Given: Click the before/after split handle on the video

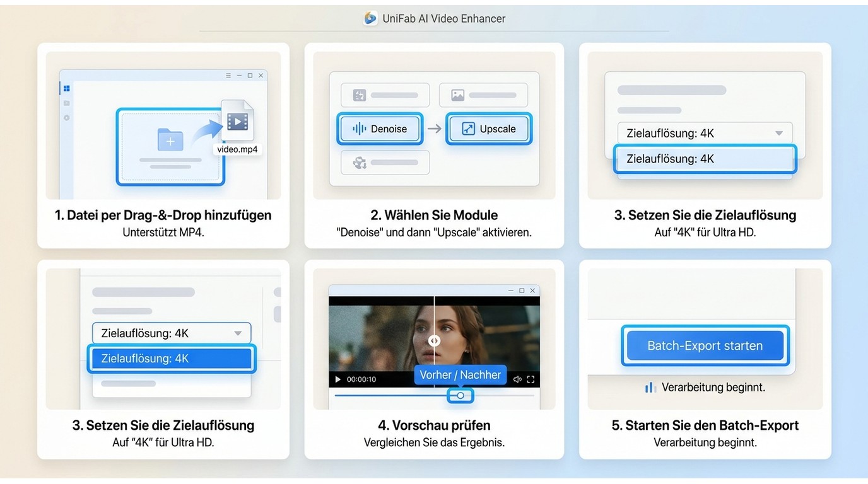Looking at the screenshot, I should (x=434, y=341).
